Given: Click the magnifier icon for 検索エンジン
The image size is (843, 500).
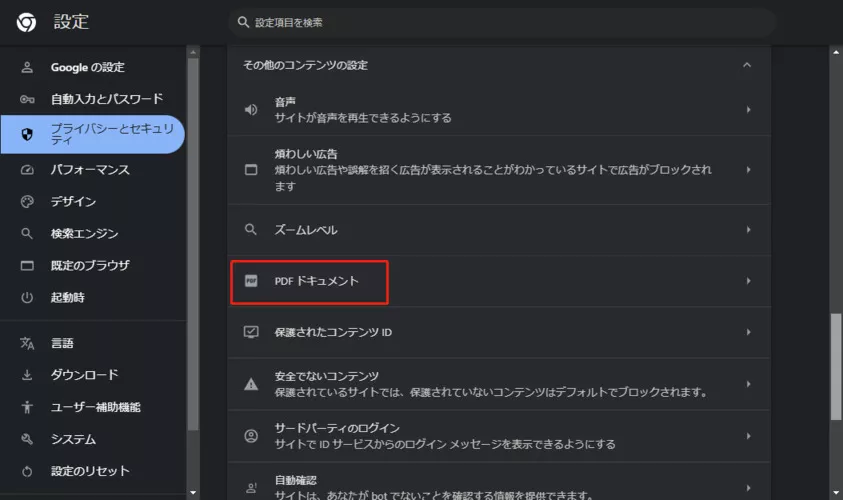Looking at the screenshot, I should click(27, 233).
